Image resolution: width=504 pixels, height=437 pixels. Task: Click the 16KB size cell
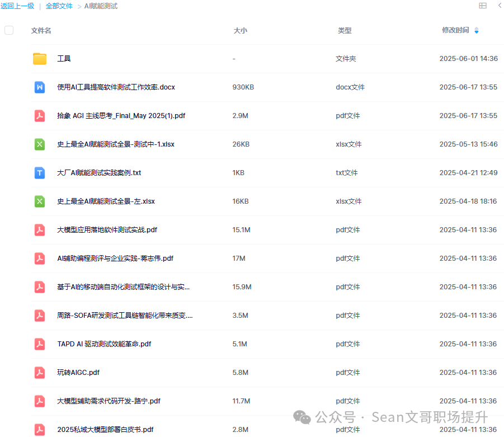(x=241, y=201)
